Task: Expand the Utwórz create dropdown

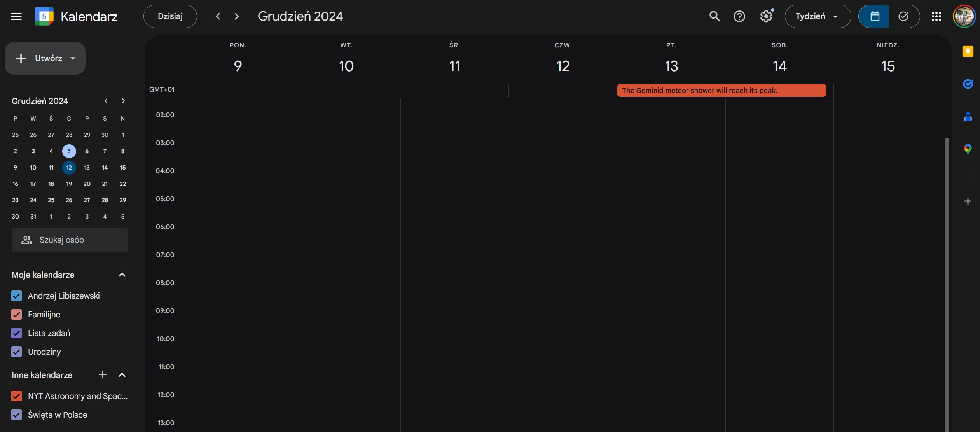Action: click(73, 58)
